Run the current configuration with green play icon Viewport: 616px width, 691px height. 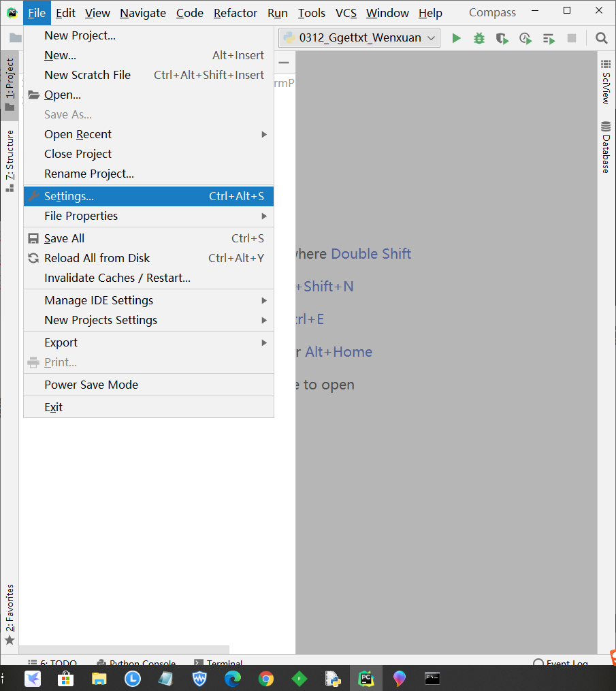pyautogui.click(x=457, y=38)
